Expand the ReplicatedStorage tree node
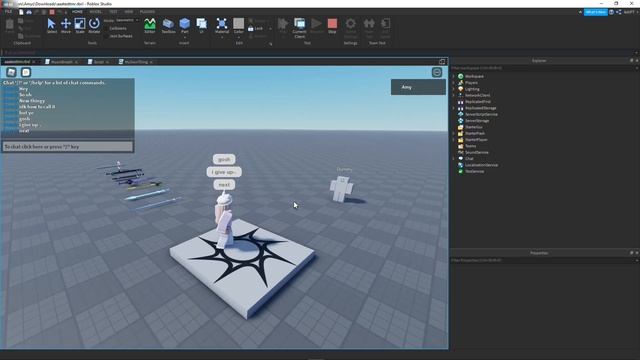640x360 pixels. [453, 108]
